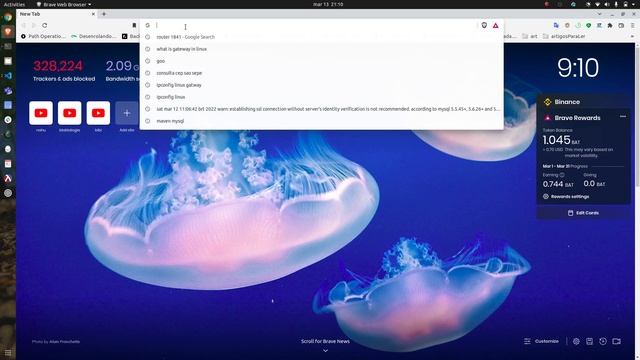Select suggestion 'what is gateway in linux'

(x=322, y=49)
